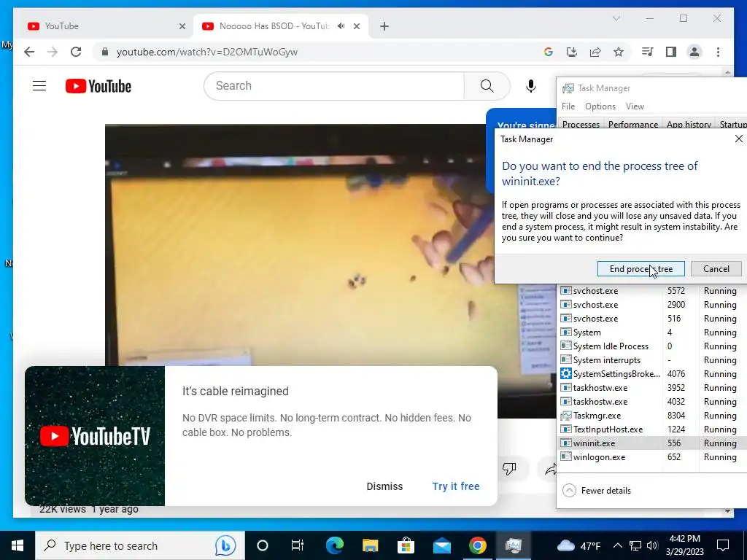Open the volume control in the system tray

652,545
